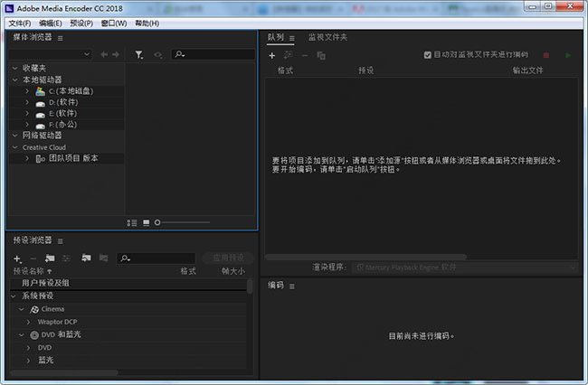588x385 pixels.
Task: Open the Media Browser panel menu icon
Action: (x=61, y=38)
